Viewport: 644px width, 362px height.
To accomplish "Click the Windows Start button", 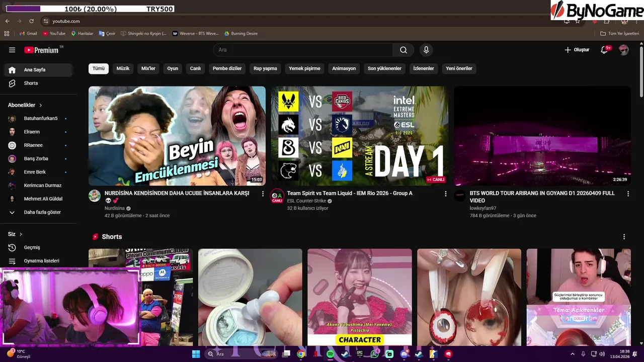I will (196, 354).
